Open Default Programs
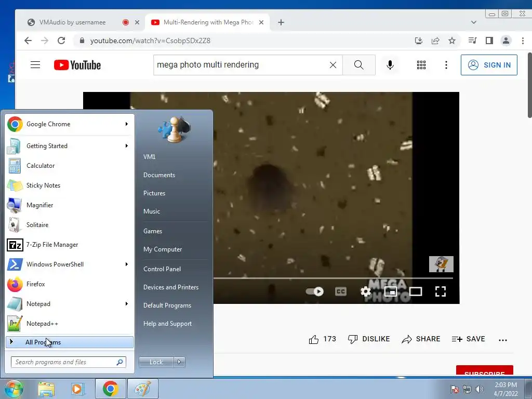 167,305
